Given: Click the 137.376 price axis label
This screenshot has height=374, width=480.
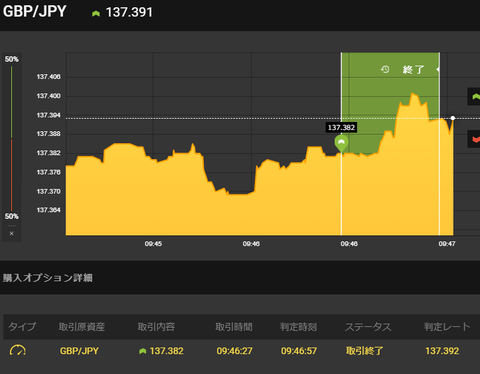Looking at the screenshot, I should point(49,172).
